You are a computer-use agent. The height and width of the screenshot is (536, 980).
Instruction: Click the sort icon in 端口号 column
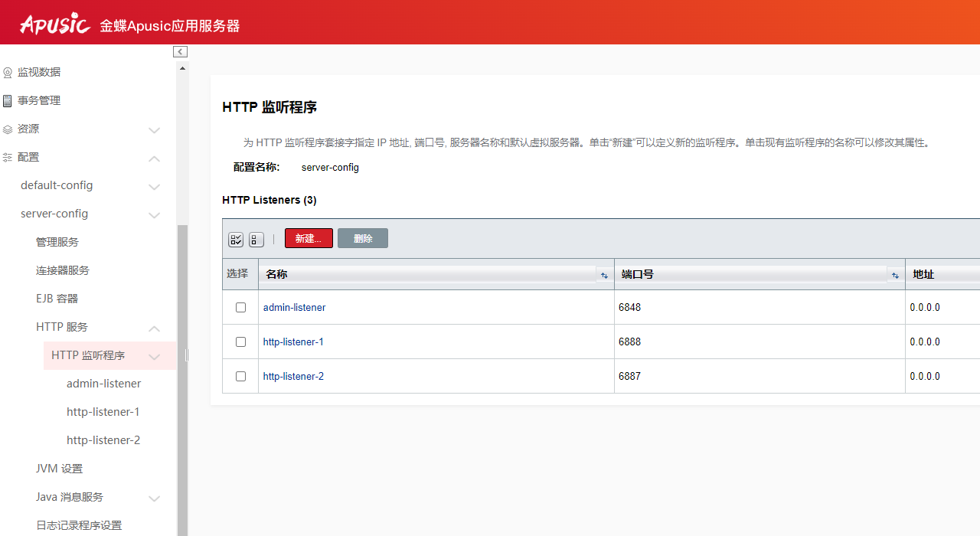pyautogui.click(x=895, y=276)
